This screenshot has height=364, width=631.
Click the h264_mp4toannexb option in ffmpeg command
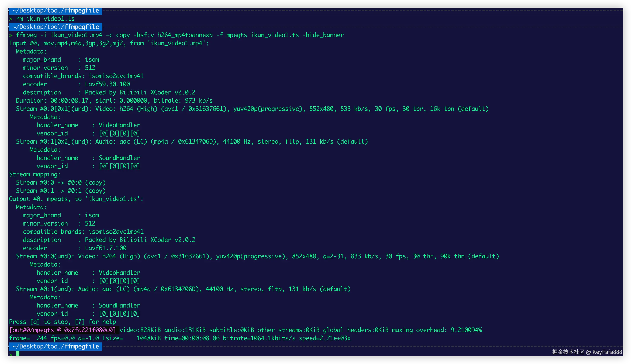click(x=185, y=35)
